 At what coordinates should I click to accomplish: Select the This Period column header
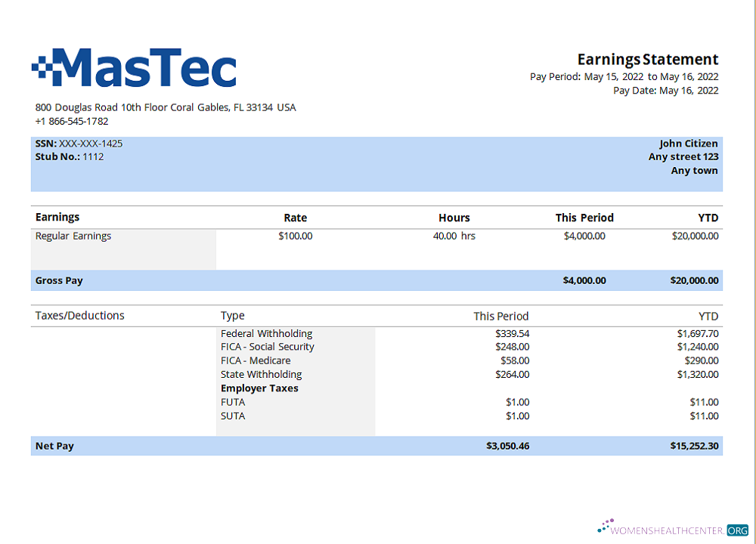(584, 217)
